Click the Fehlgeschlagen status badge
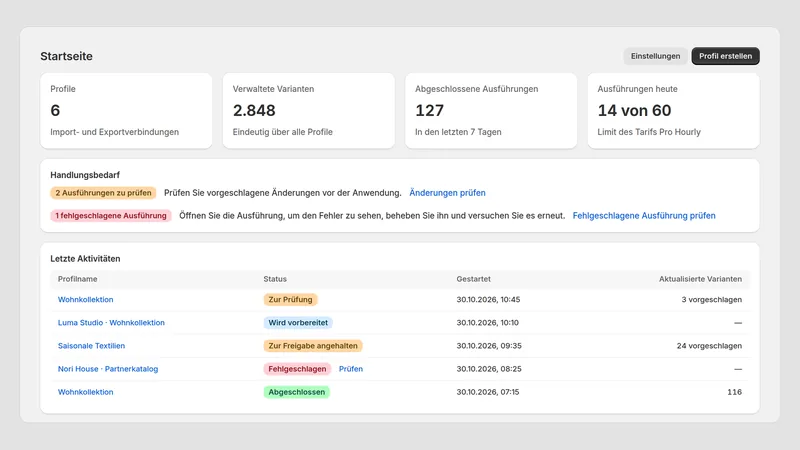 pos(297,369)
